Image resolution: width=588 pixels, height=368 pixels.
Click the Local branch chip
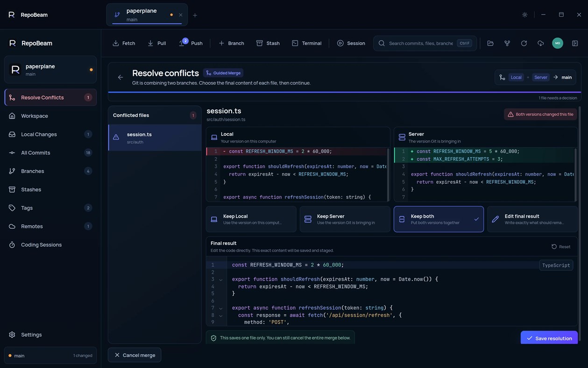(516, 77)
